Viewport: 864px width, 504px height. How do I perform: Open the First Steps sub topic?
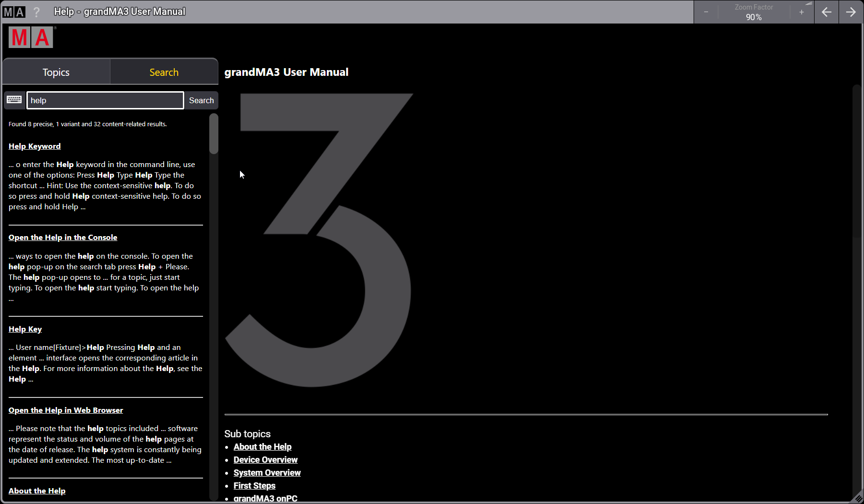point(254,485)
